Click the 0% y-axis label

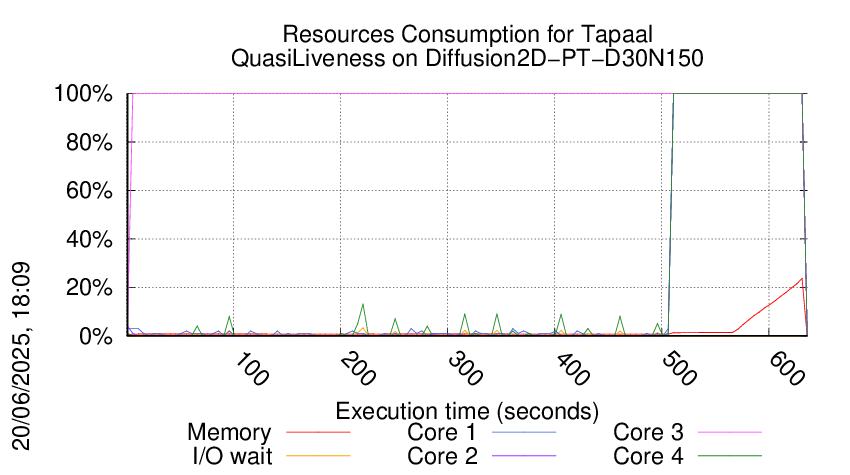click(95, 336)
